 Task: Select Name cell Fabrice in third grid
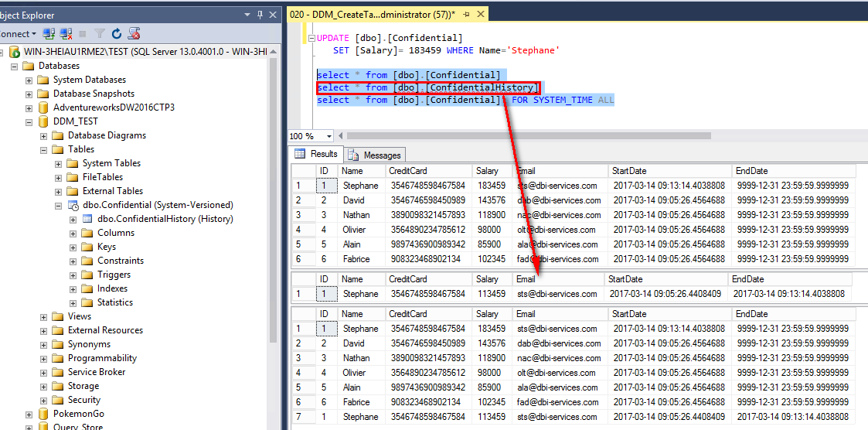(360, 401)
